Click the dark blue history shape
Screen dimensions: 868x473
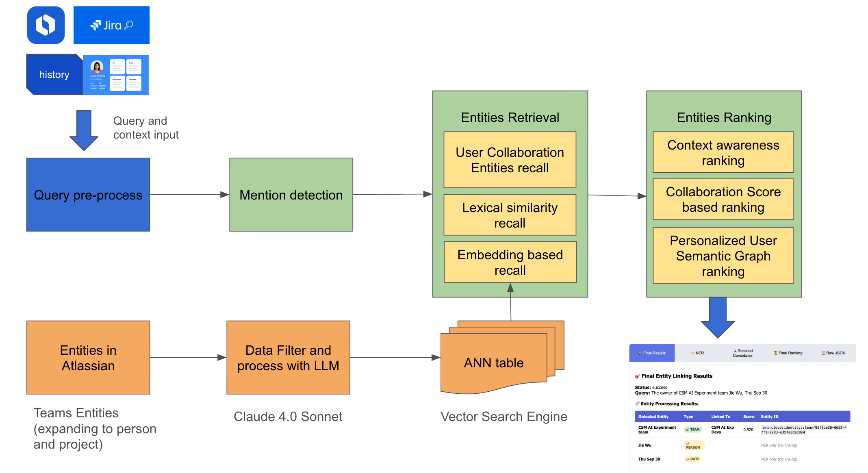tap(54, 75)
